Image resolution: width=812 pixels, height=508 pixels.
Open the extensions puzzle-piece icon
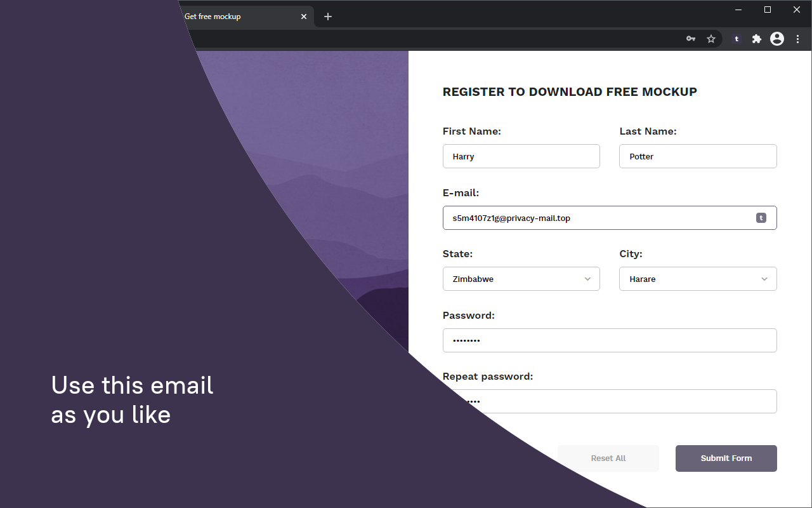click(x=756, y=39)
